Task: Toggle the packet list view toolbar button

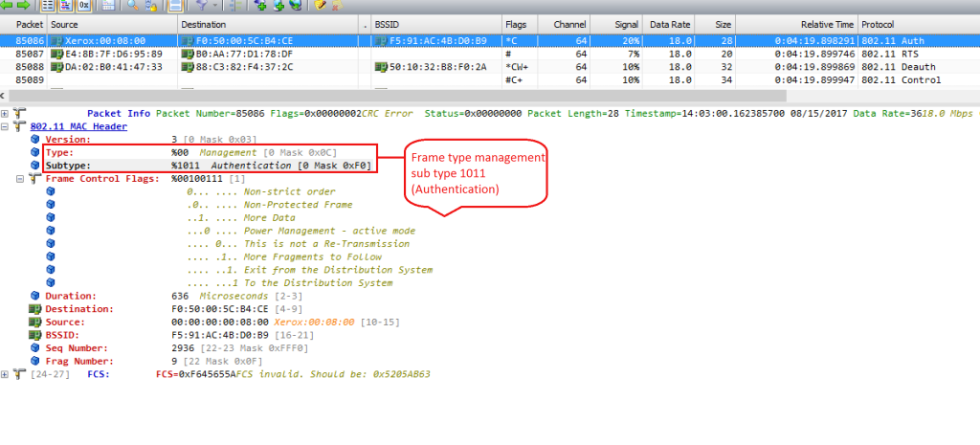Action: click(48, 5)
